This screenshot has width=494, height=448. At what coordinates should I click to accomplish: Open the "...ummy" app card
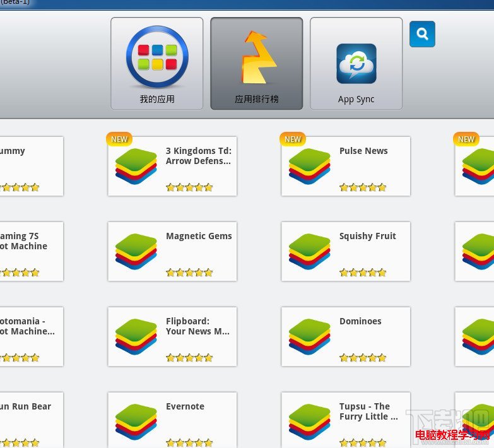point(32,167)
